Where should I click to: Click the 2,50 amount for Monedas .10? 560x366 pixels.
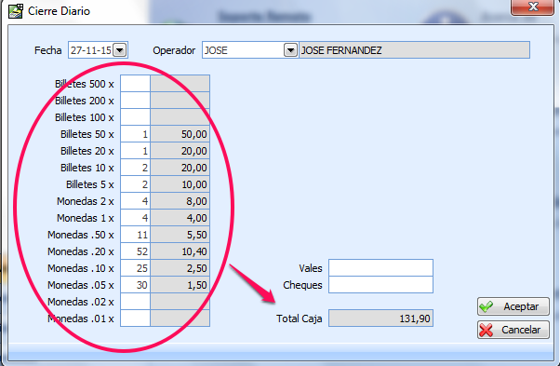(180, 268)
